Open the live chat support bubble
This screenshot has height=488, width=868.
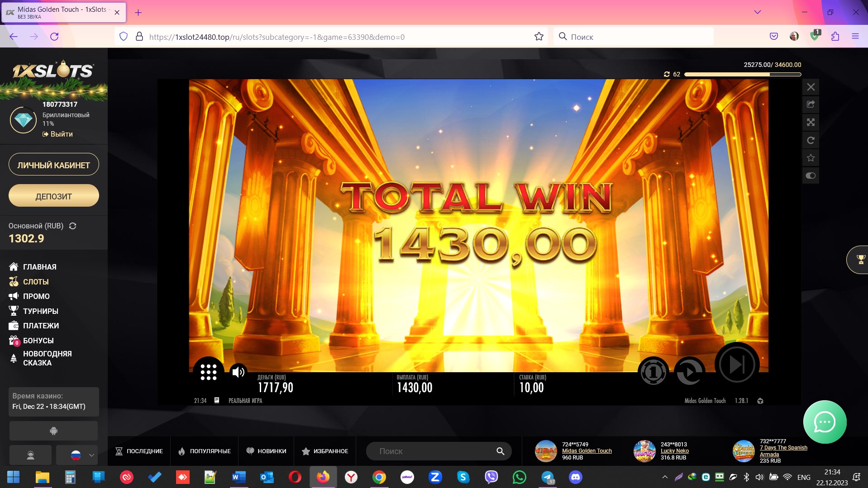coord(825,422)
